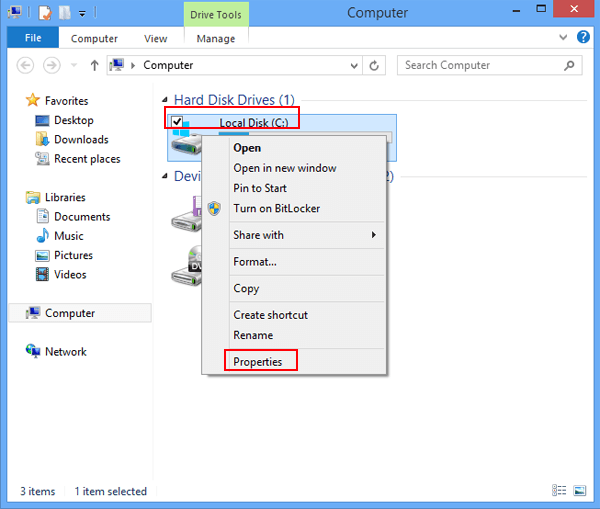This screenshot has height=509, width=600.
Task: Switch to large icons view in status bar
Action: [x=579, y=491]
